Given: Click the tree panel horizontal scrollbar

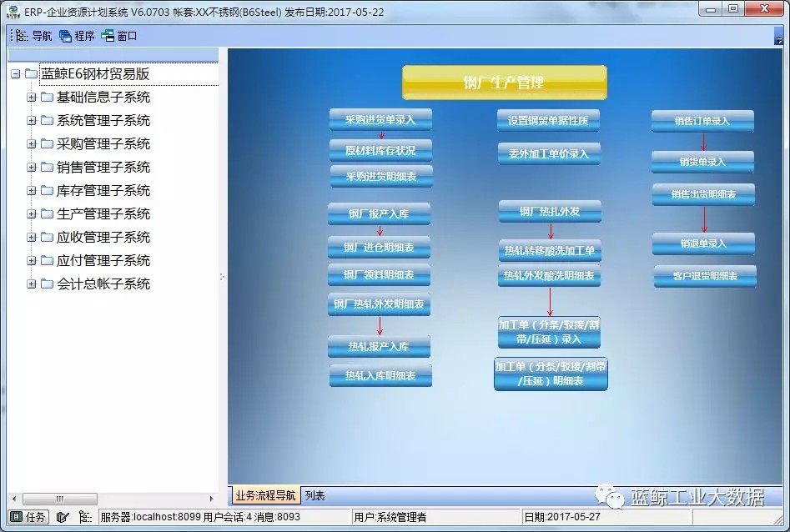Looking at the screenshot, I should (x=58, y=499).
